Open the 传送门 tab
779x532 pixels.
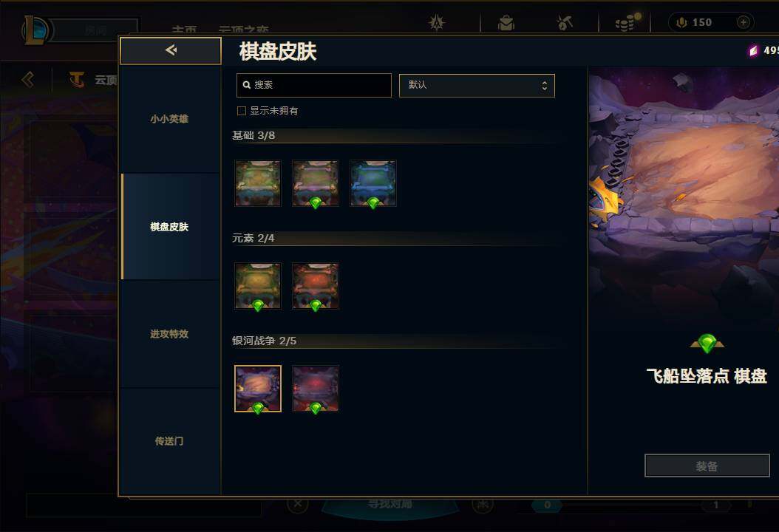169,441
